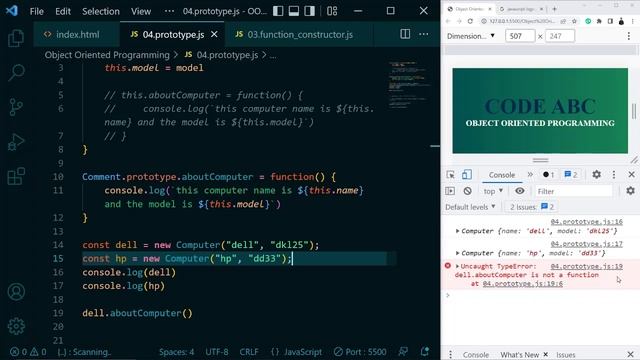This screenshot has height=360, width=640.
Task: Open the Search view in activity bar
Action: (x=16, y=73)
